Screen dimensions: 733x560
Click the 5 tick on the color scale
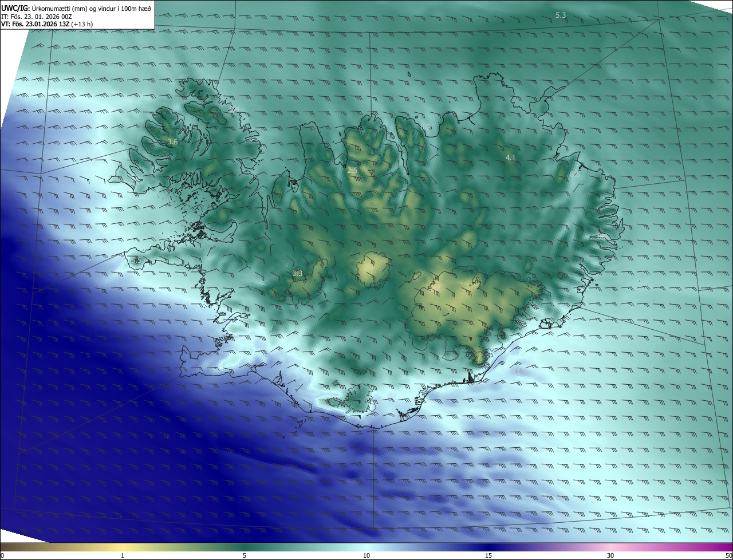pyautogui.click(x=245, y=555)
